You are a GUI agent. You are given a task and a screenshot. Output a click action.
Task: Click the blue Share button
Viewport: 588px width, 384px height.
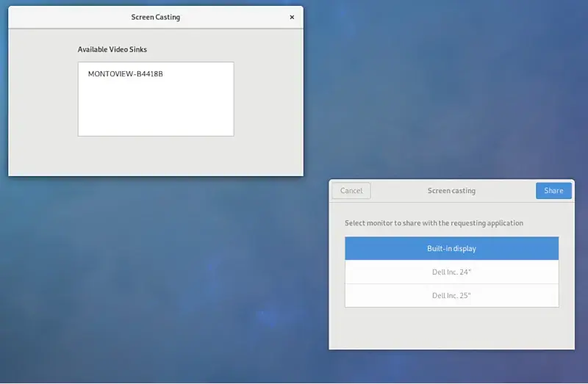coord(553,191)
